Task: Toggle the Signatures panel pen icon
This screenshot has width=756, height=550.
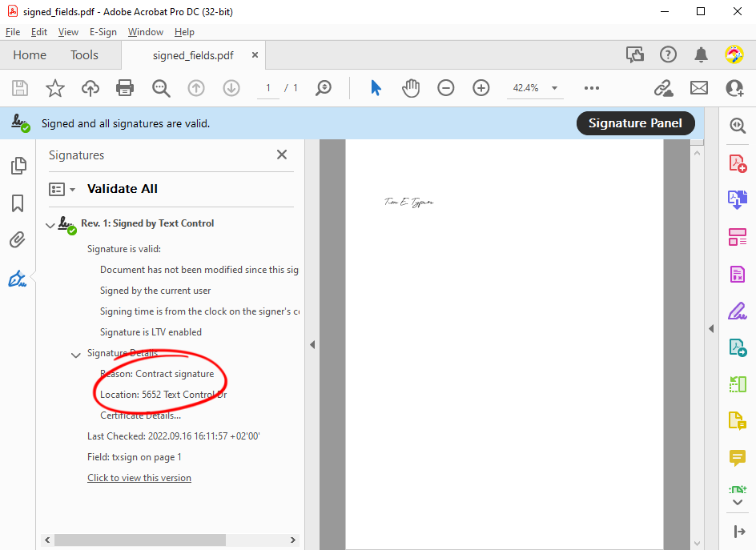Action: click(x=18, y=278)
